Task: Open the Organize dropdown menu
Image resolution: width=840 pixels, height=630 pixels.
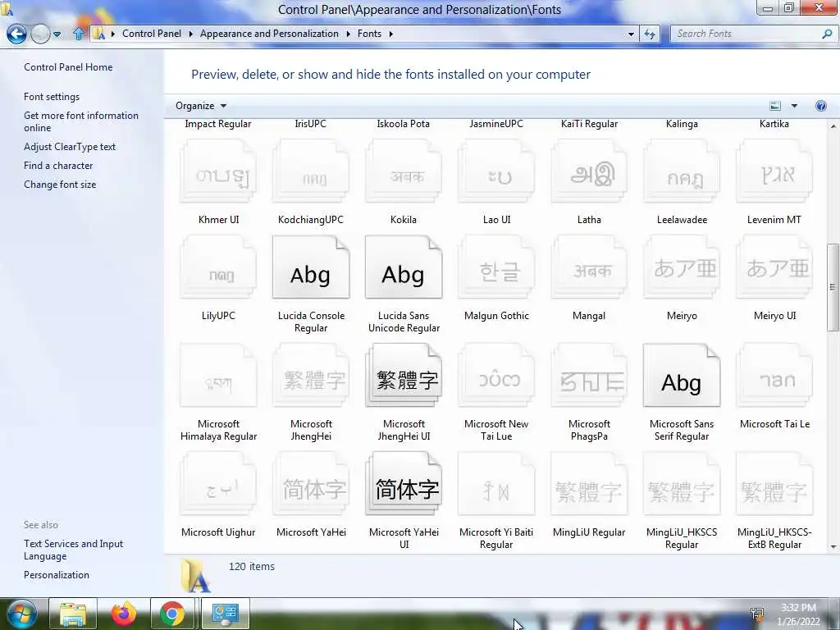Action: [x=201, y=106]
